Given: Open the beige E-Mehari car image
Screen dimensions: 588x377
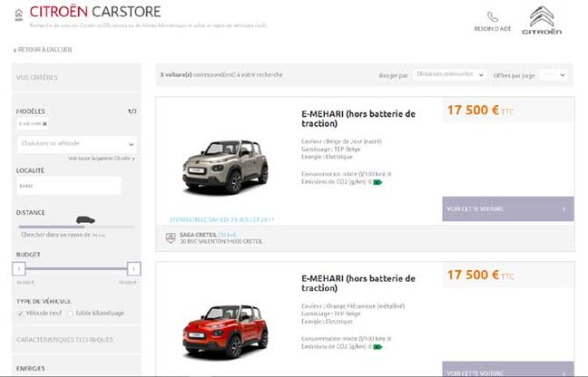Looking at the screenshot, I should coord(225,167).
